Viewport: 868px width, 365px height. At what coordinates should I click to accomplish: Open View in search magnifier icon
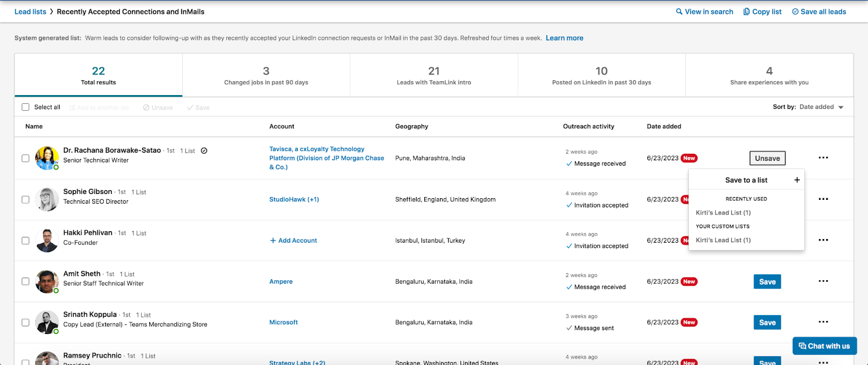click(x=679, y=11)
